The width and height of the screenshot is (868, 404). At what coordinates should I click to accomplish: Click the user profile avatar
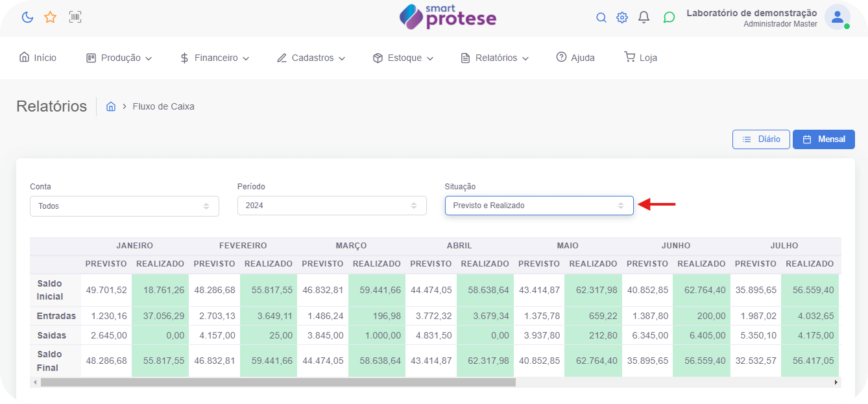click(837, 18)
